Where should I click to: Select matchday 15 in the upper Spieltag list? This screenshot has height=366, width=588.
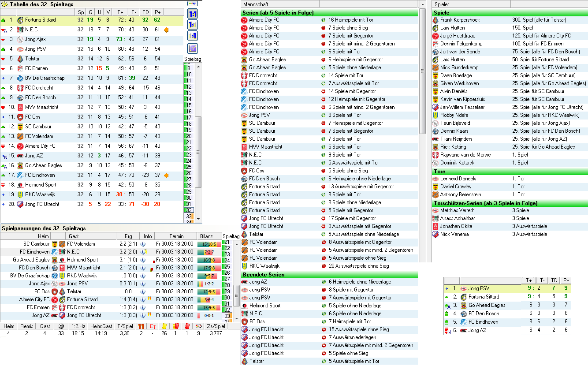point(189,105)
